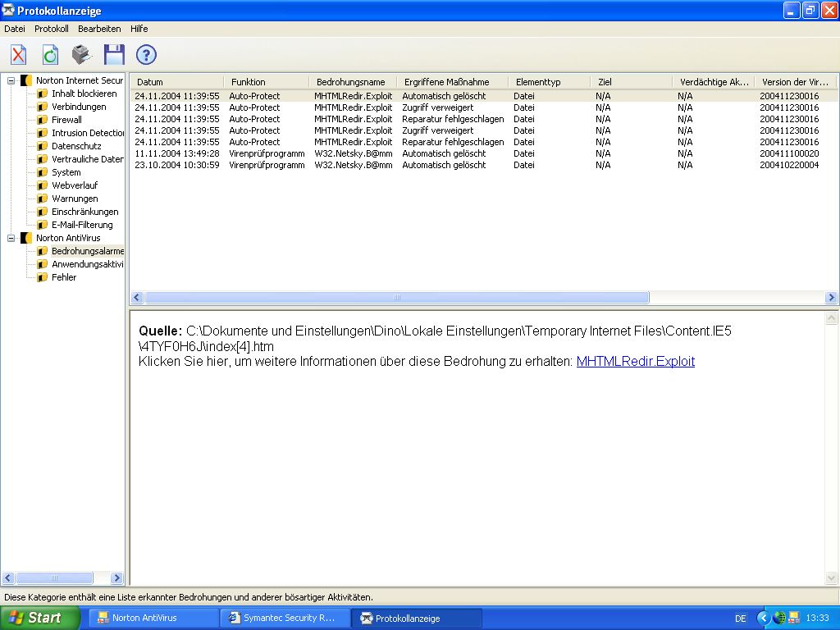The image size is (840, 630).
Task: Sort by the Datum column header
Action: tap(177, 82)
